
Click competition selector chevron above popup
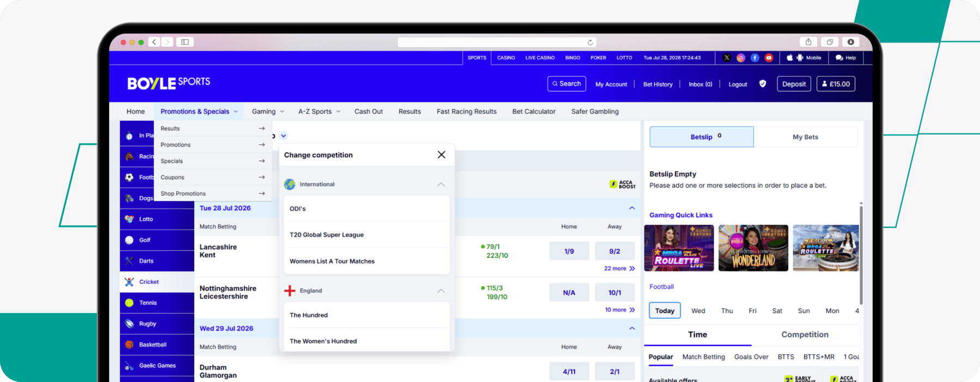(284, 135)
